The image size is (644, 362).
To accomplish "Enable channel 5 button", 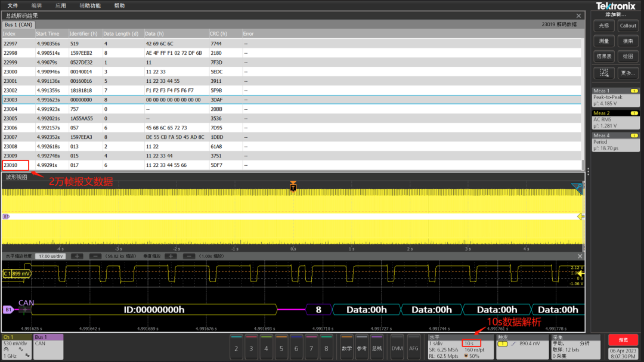I will click(281, 348).
